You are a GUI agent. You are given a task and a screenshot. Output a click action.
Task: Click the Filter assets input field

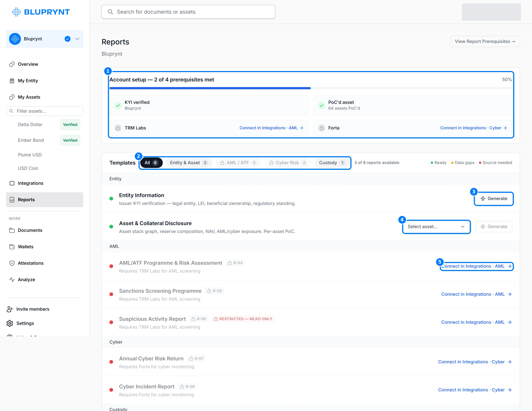tap(45, 111)
